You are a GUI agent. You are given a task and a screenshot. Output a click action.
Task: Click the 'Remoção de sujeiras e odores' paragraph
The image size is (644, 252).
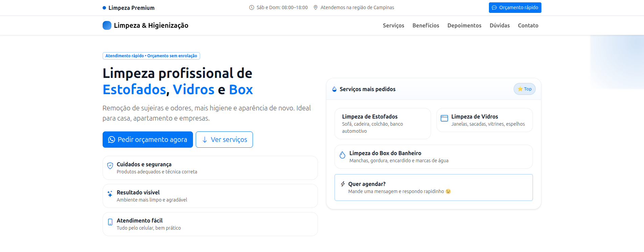coord(207,113)
